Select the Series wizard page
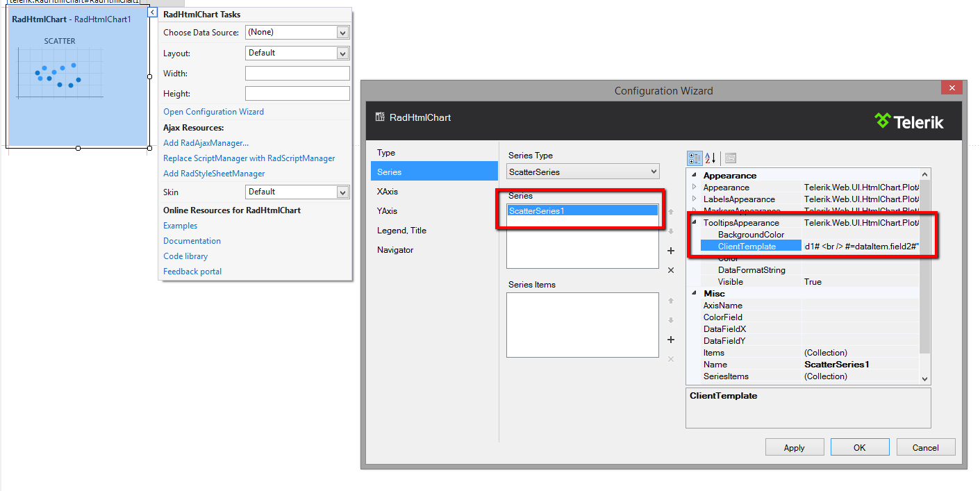Viewport: 980px width, 491px height. click(434, 172)
